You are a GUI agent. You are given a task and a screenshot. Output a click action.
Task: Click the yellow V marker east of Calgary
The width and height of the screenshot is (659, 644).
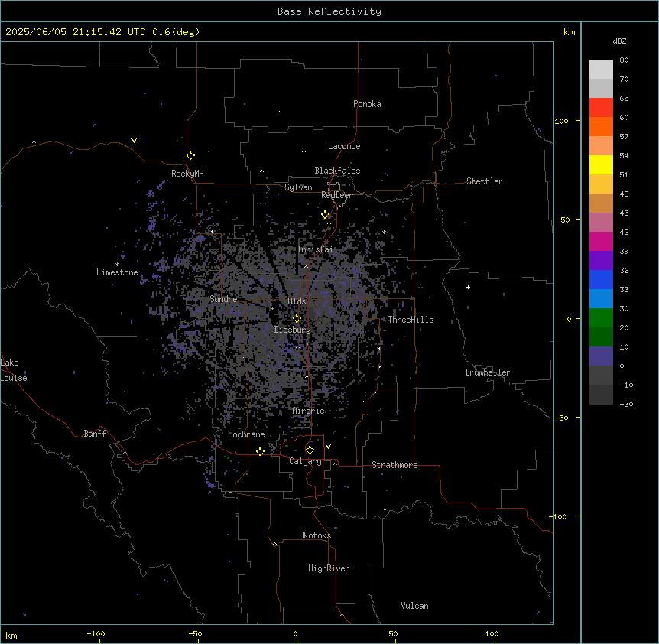point(328,447)
